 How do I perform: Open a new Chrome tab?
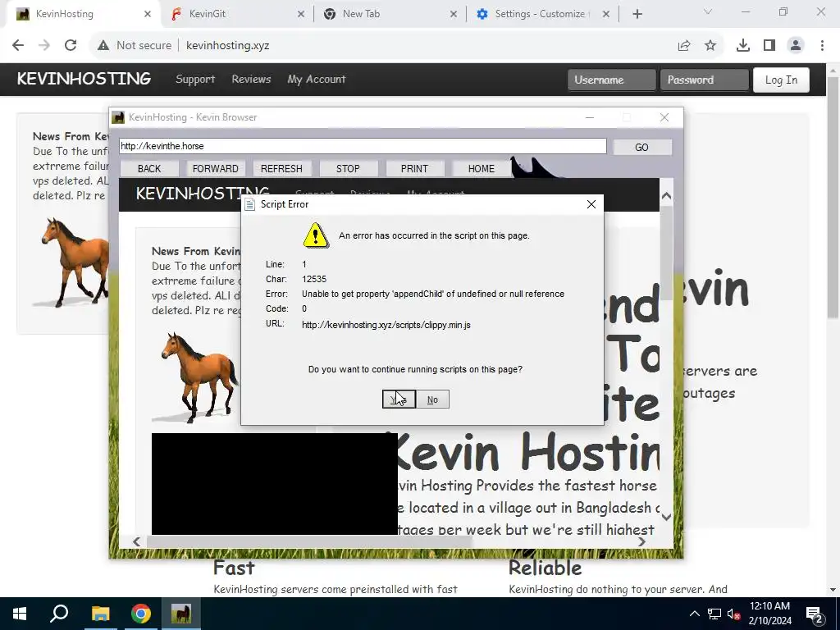(637, 14)
